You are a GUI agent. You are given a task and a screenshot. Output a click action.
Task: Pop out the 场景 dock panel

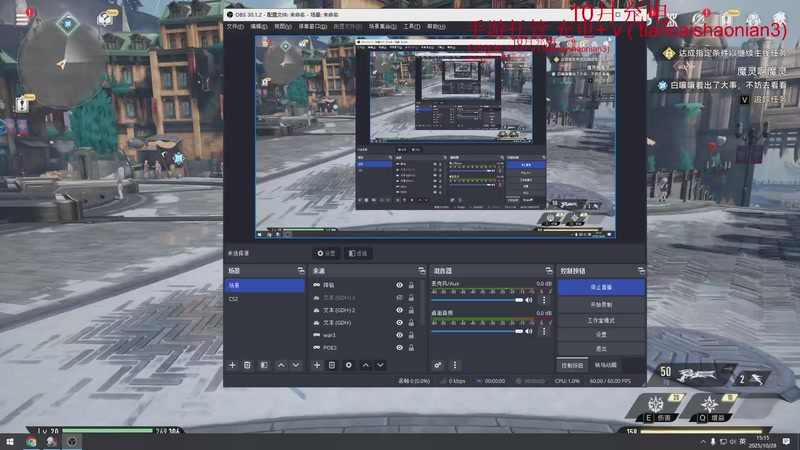pos(301,271)
